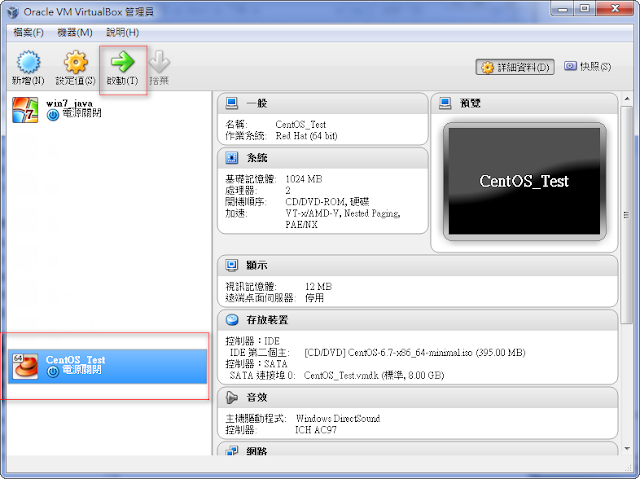Click the VirtualBox cube title bar icon
Viewport: 640px width, 479px height.
(x=13, y=12)
